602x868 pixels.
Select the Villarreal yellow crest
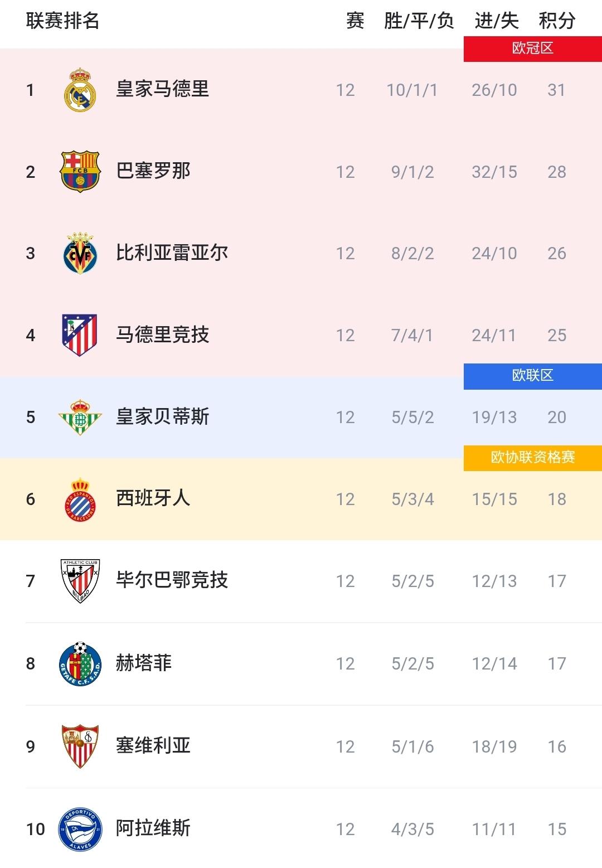[80, 253]
